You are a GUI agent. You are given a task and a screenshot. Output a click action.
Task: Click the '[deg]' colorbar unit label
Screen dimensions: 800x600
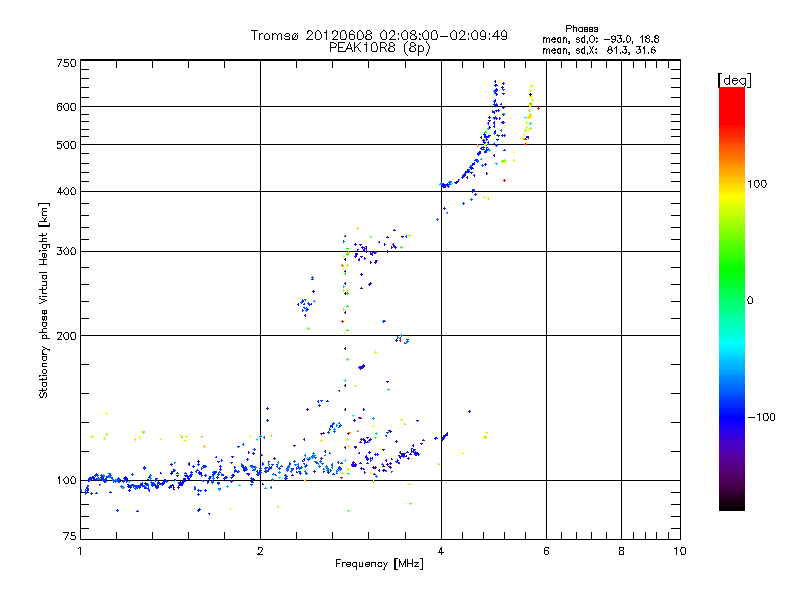click(734, 80)
